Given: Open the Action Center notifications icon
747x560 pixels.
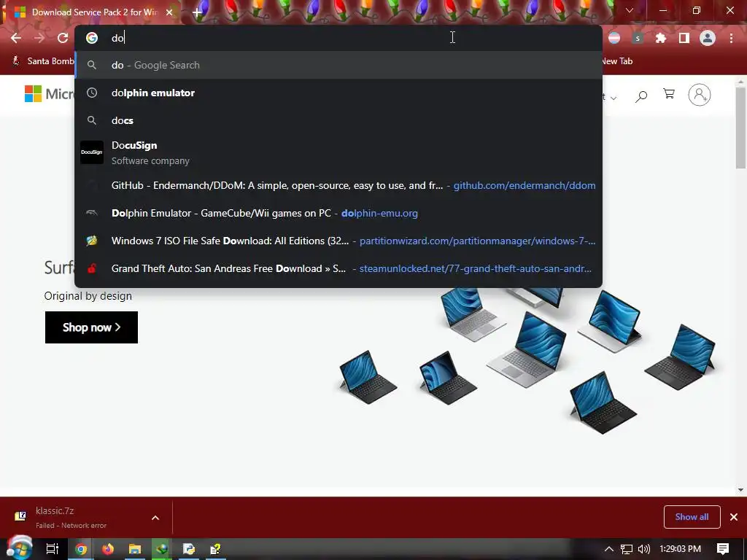Looking at the screenshot, I should [723, 549].
